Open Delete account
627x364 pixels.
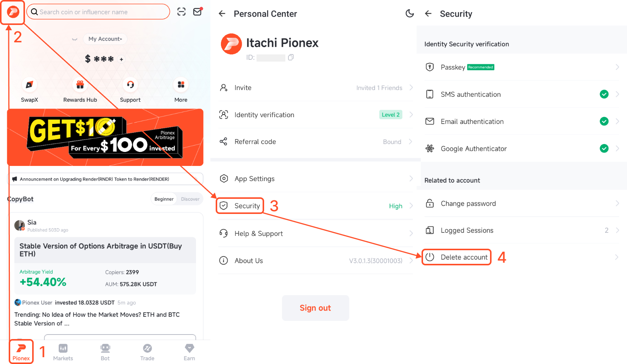[522, 257]
